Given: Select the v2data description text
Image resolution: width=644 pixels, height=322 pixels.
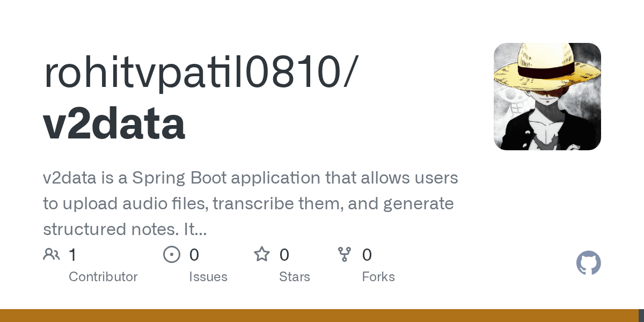Looking at the screenshot, I should coord(250,204).
